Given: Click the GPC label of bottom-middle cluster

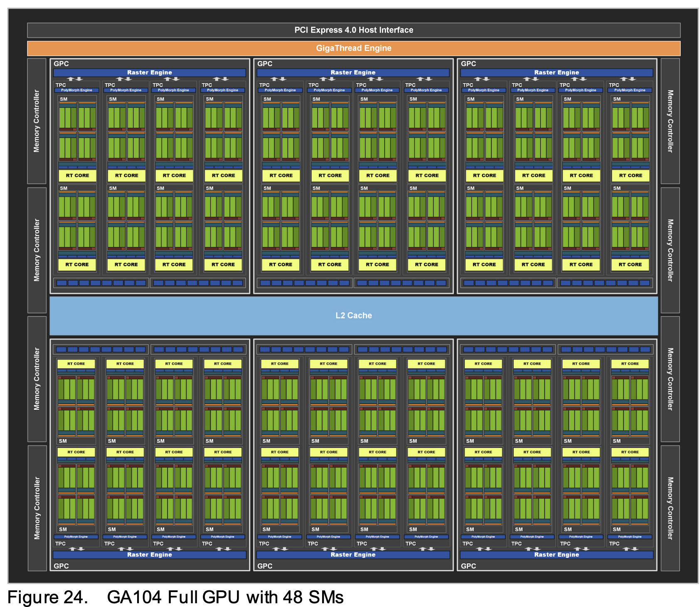Looking at the screenshot, I should [265, 566].
